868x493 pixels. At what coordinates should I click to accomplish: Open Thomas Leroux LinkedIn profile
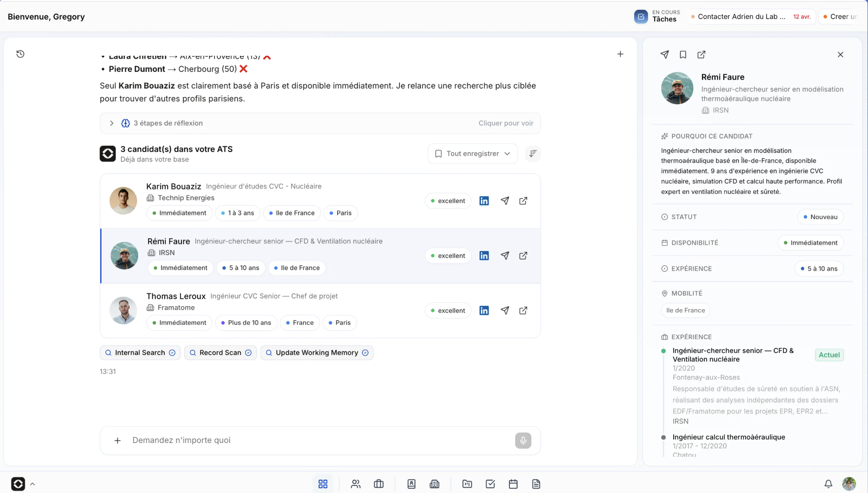[484, 311]
